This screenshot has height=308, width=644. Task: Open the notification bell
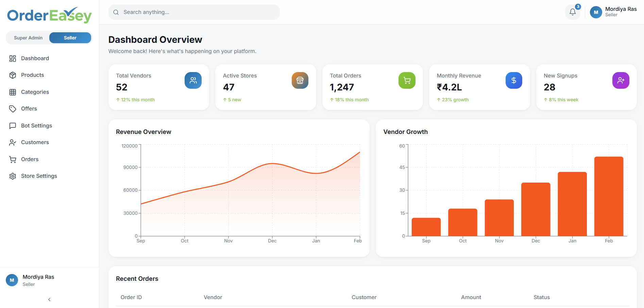(x=573, y=12)
